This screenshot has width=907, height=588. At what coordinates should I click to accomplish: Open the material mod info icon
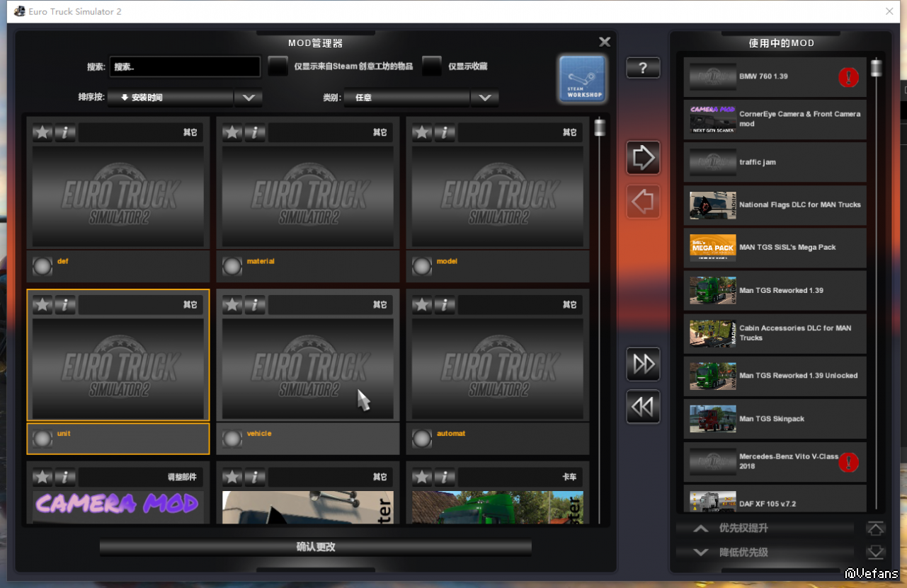tap(255, 132)
